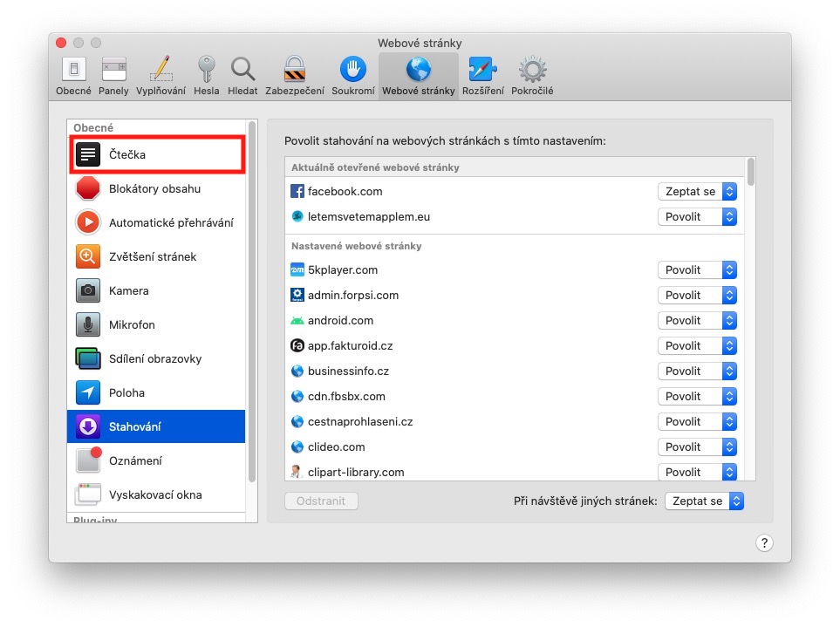The width and height of the screenshot is (840, 627).
Task: Open the Pokročilé gear pane
Action: [532, 76]
